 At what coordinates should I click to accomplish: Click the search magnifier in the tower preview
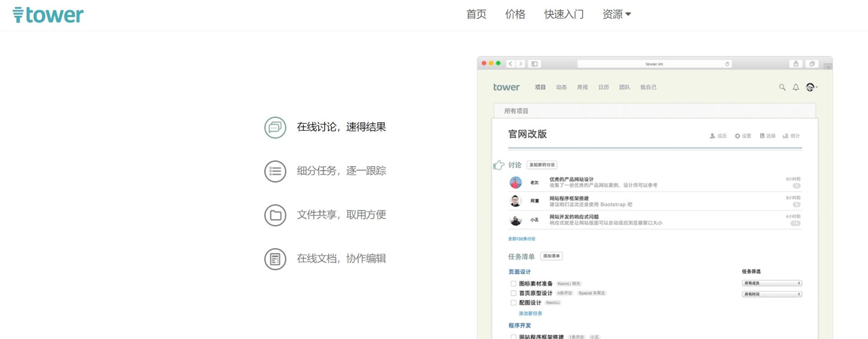pos(782,87)
